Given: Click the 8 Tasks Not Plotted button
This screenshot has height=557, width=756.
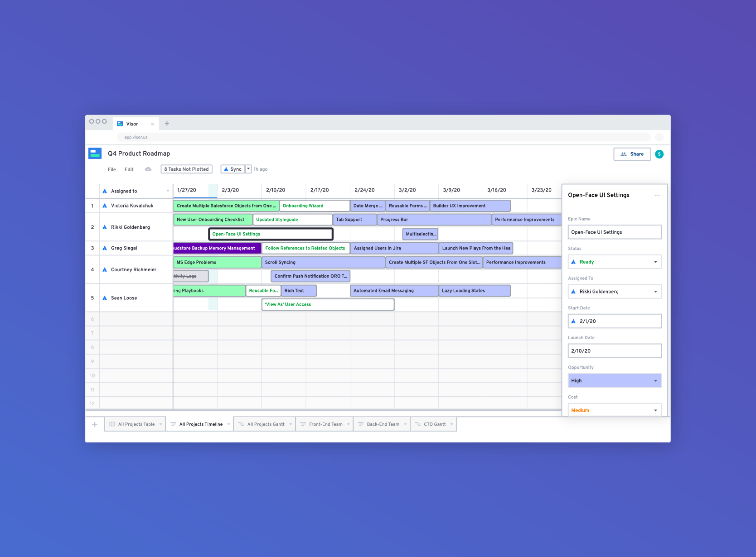Looking at the screenshot, I should (186, 169).
